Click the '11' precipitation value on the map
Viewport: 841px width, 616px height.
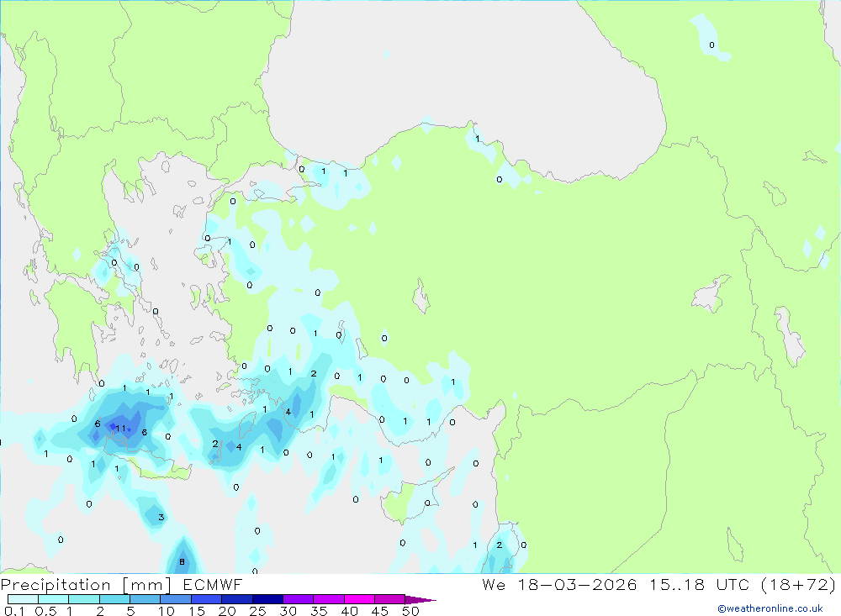[x=120, y=428]
